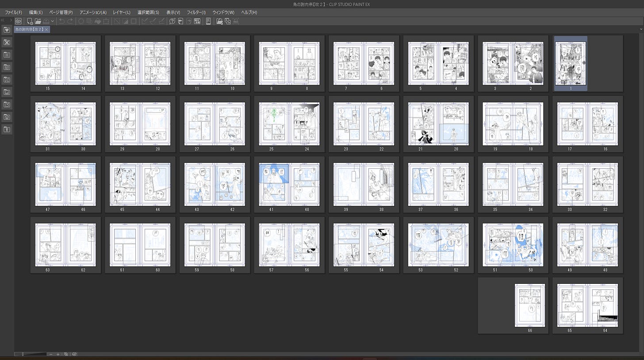Select the page 1 cover thumbnail

(571, 63)
